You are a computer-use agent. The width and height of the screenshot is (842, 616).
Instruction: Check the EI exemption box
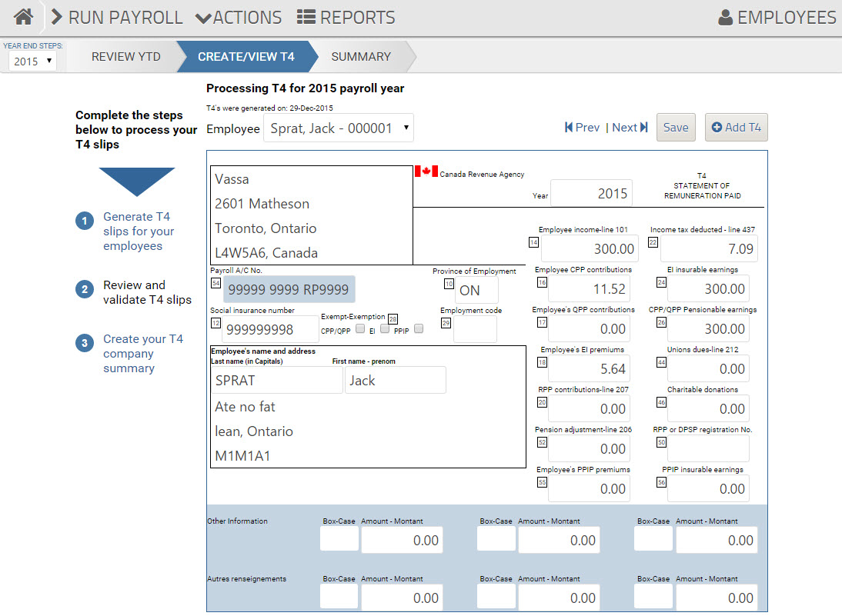click(x=385, y=328)
